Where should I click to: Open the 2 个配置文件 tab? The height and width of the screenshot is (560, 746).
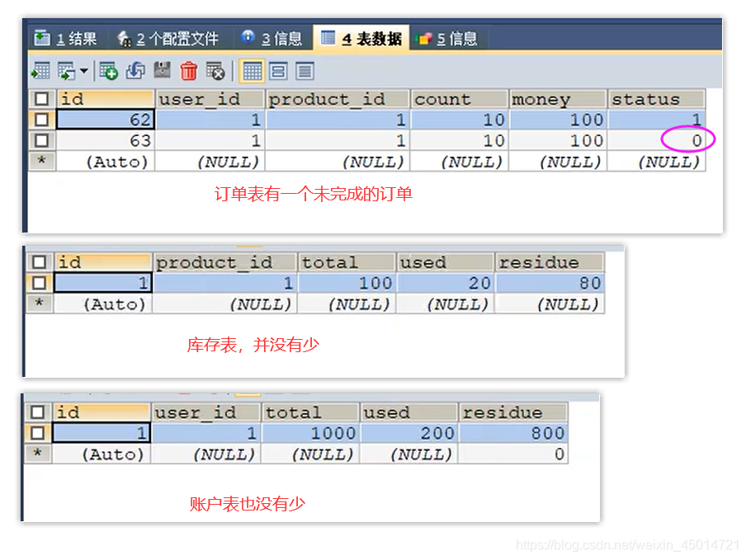[168, 39]
